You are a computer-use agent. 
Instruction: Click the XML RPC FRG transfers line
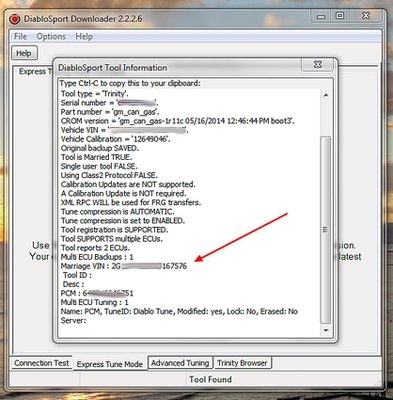(x=131, y=202)
